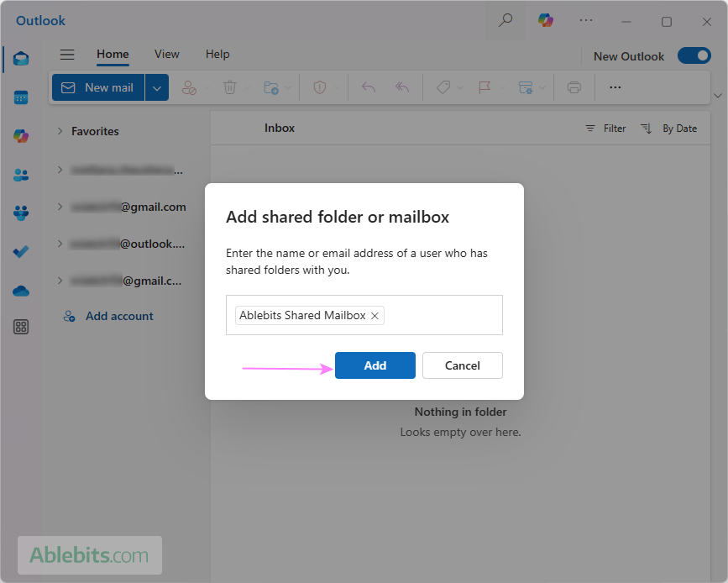The height and width of the screenshot is (583, 728).
Task: Open the Mail module in sidebar
Action: (x=21, y=59)
